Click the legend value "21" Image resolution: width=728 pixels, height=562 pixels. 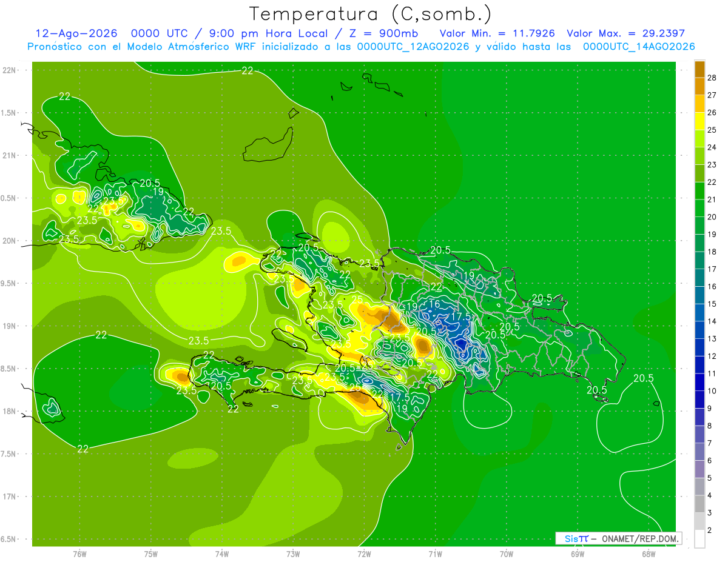pyautogui.click(x=713, y=199)
